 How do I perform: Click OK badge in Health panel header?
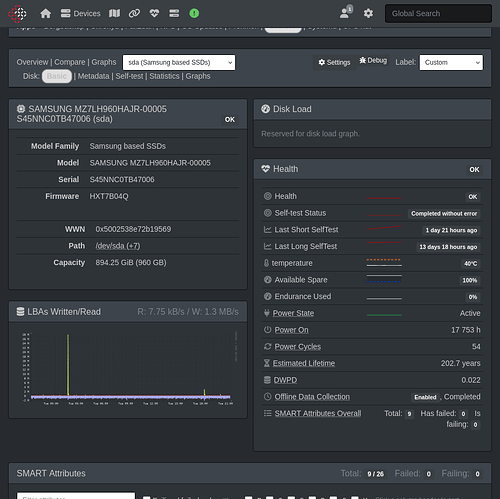coord(474,170)
